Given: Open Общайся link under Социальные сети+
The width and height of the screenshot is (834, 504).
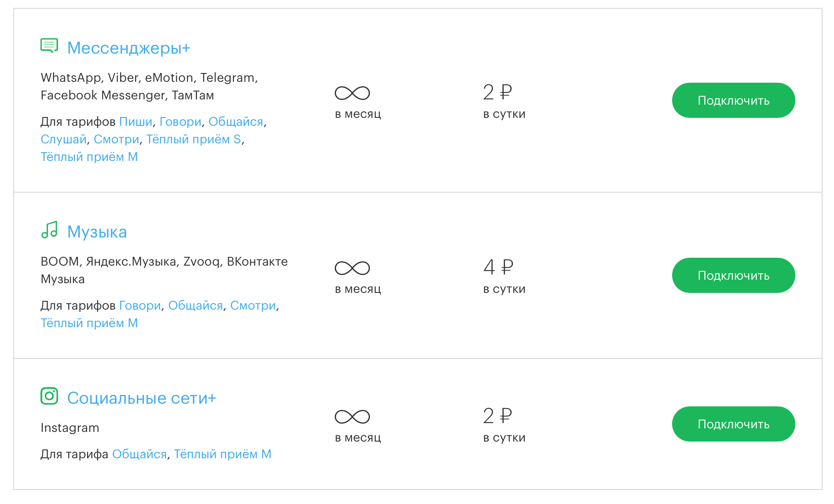Looking at the screenshot, I should point(139,454).
